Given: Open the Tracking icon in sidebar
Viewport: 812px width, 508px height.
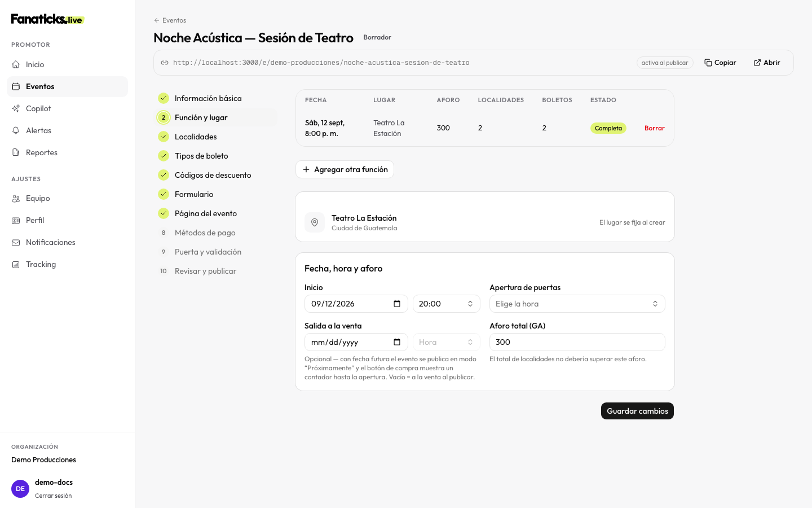Looking at the screenshot, I should pyautogui.click(x=16, y=264).
